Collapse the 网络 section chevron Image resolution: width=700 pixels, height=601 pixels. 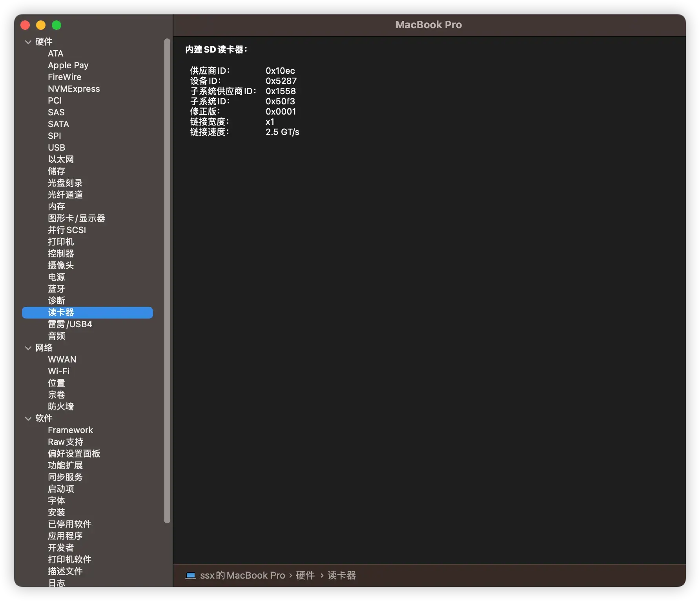[x=28, y=348]
